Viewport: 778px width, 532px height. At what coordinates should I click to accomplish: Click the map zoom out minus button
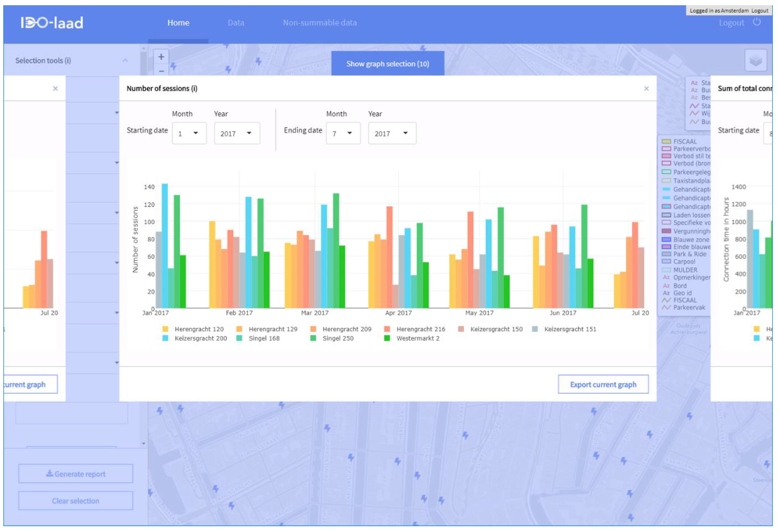point(161,71)
